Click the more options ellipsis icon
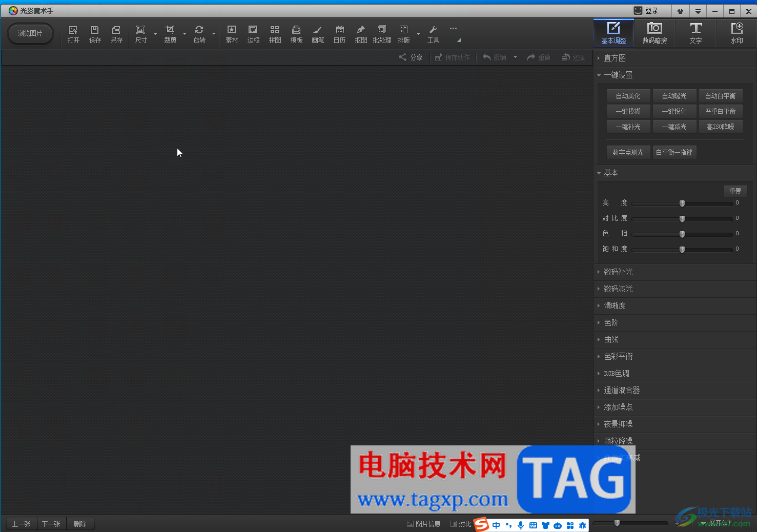 [453, 29]
